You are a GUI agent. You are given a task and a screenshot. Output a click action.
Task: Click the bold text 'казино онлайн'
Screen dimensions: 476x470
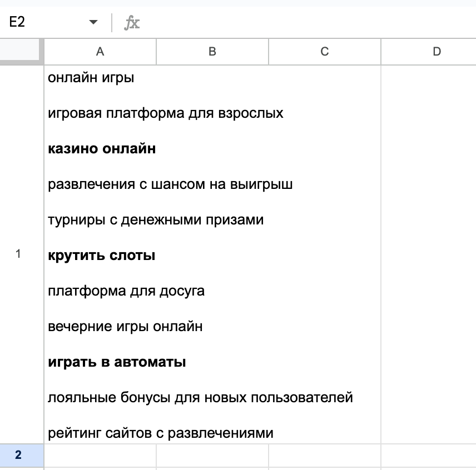point(102,148)
